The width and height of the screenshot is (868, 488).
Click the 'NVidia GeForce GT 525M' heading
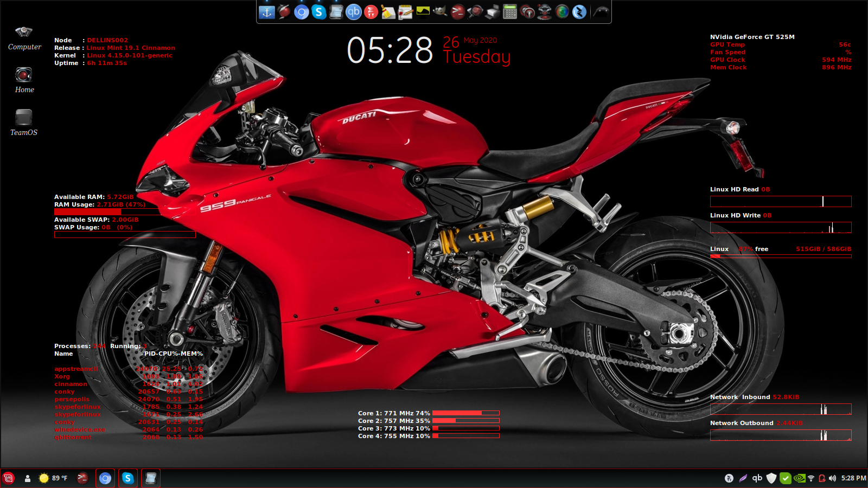(x=752, y=37)
